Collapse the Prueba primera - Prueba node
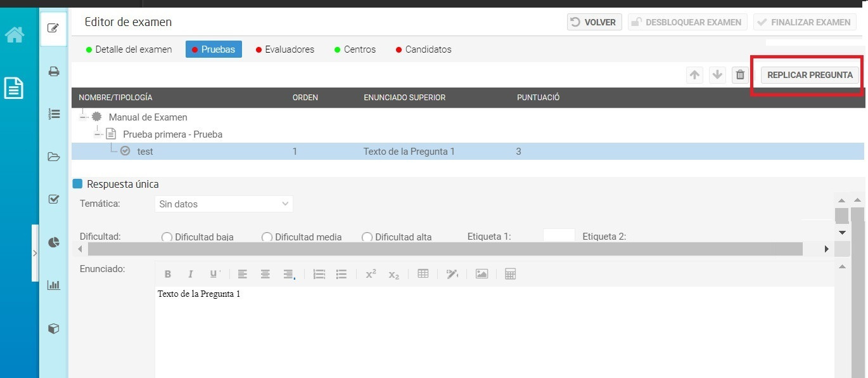 click(x=98, y=134)
